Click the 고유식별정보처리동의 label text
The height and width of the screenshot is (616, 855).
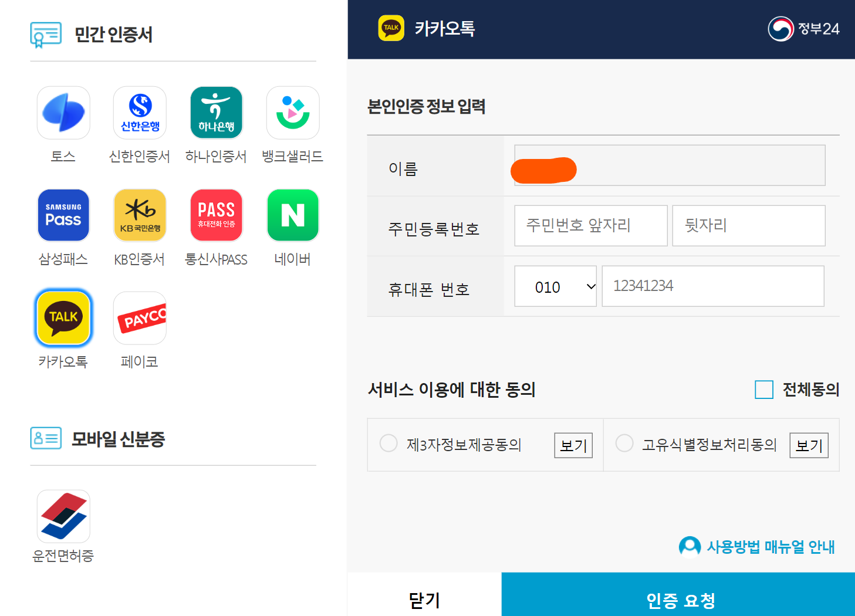tap(709, 445)
